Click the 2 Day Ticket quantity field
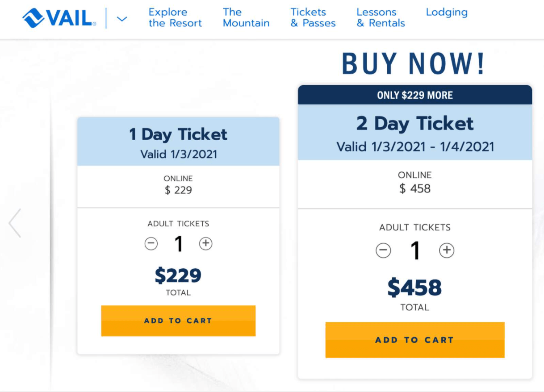This screenshot has height=392, width=544. pyautogui.click(x=415, y=250)
